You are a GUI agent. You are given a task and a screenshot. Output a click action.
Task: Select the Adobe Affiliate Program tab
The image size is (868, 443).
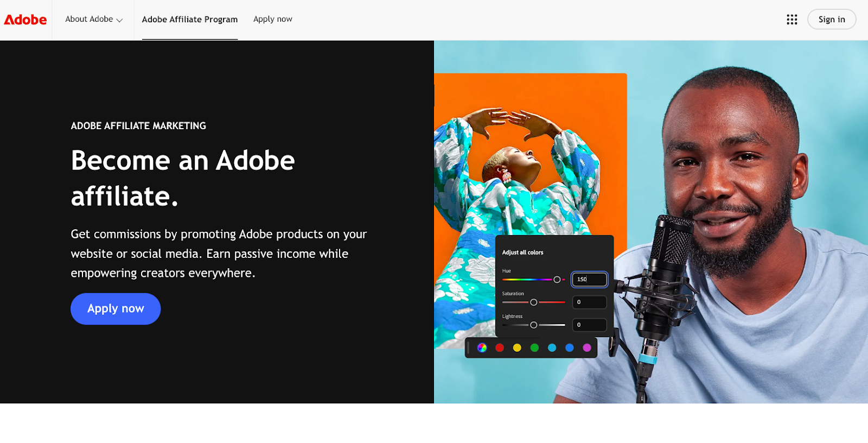[190, 20]
